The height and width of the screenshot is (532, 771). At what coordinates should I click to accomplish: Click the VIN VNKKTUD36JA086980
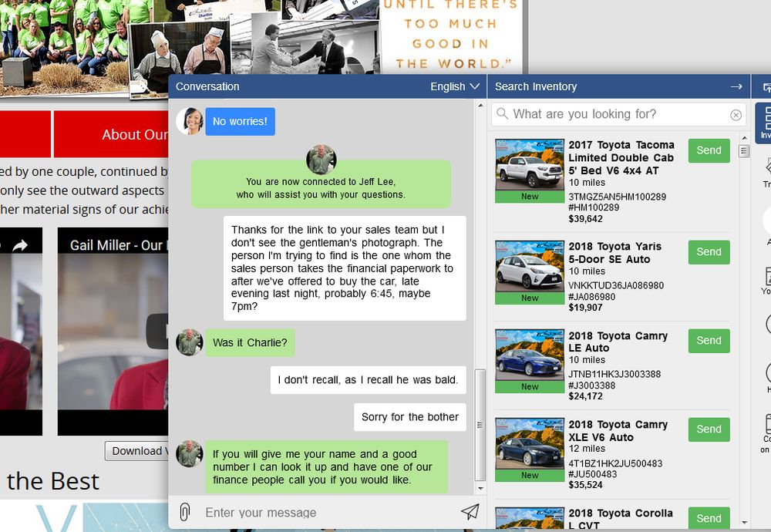pyautogui.click(x=616, y=285)
